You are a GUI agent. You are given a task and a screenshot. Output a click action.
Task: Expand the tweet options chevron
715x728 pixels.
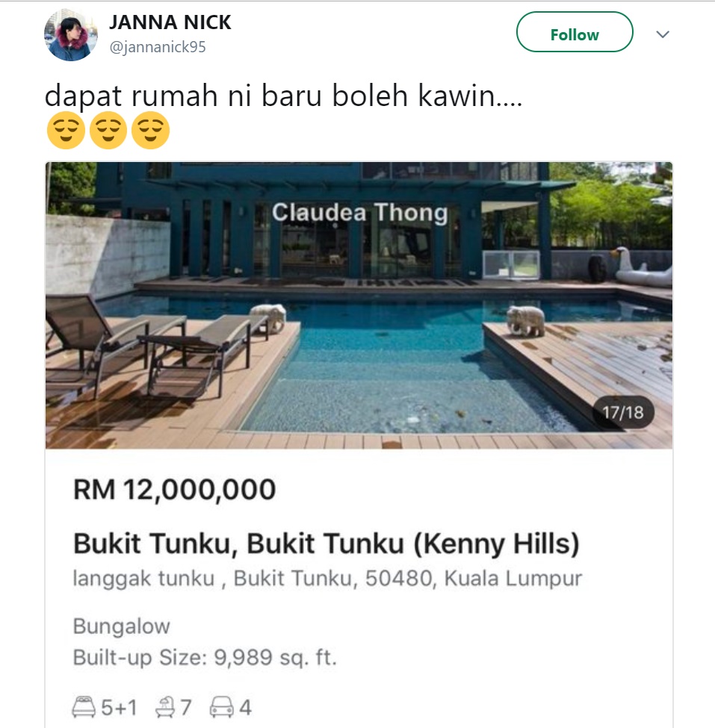[x=663, y=34]
